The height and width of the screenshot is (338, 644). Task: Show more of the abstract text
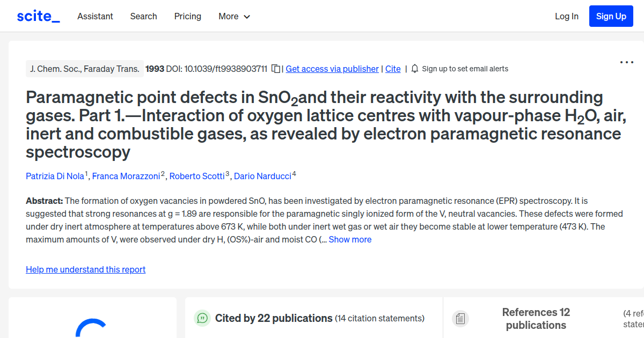point(350,239)
